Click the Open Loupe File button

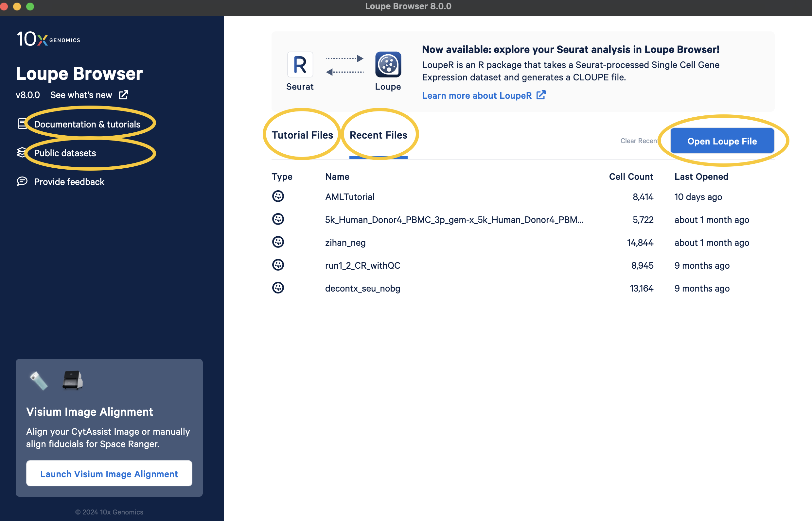722,141
